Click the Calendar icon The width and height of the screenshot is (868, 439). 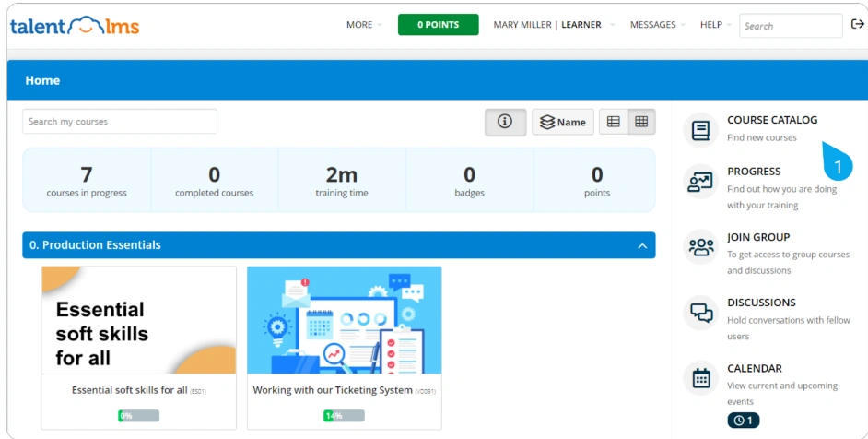pyautogui.click(x=700, y=378)
